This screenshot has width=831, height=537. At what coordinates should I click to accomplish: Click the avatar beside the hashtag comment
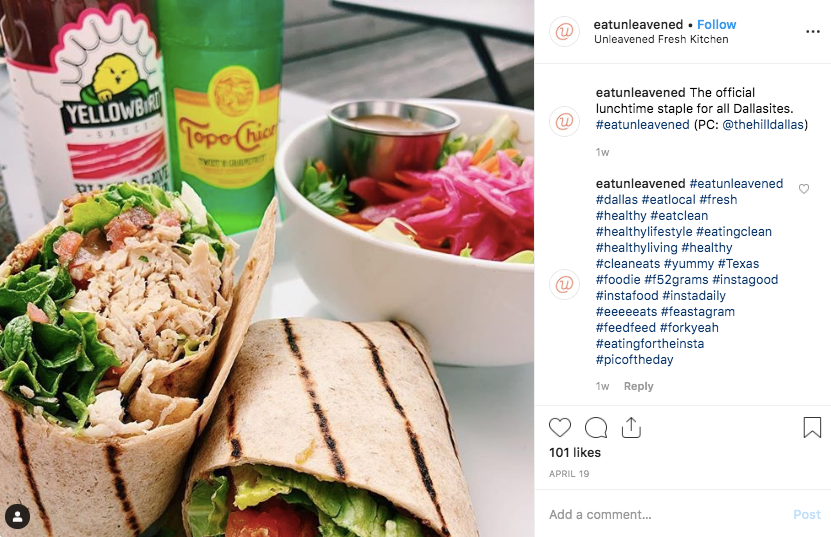coord(564,285)
